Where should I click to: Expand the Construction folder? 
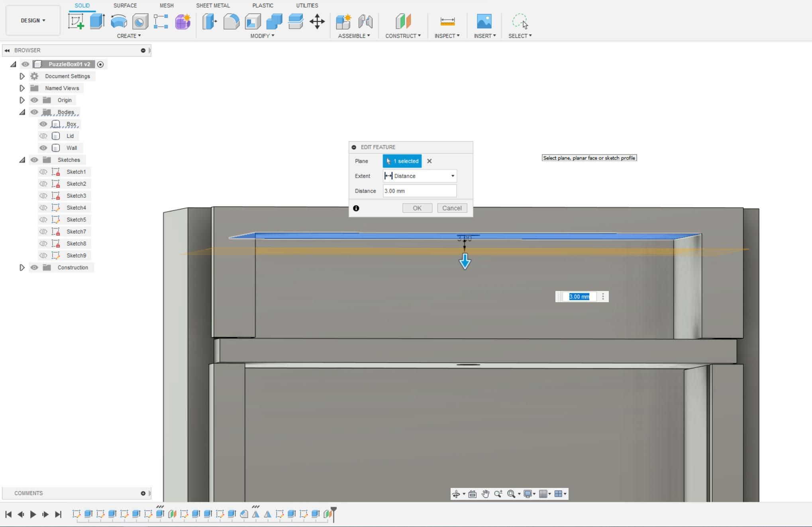[22, 267]
